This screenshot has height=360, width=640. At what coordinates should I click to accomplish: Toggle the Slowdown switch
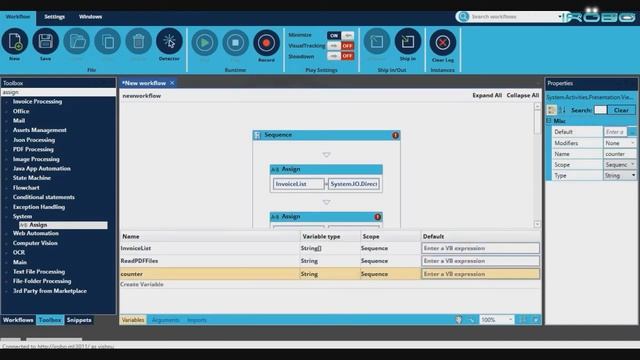click(x=340, y=56)
